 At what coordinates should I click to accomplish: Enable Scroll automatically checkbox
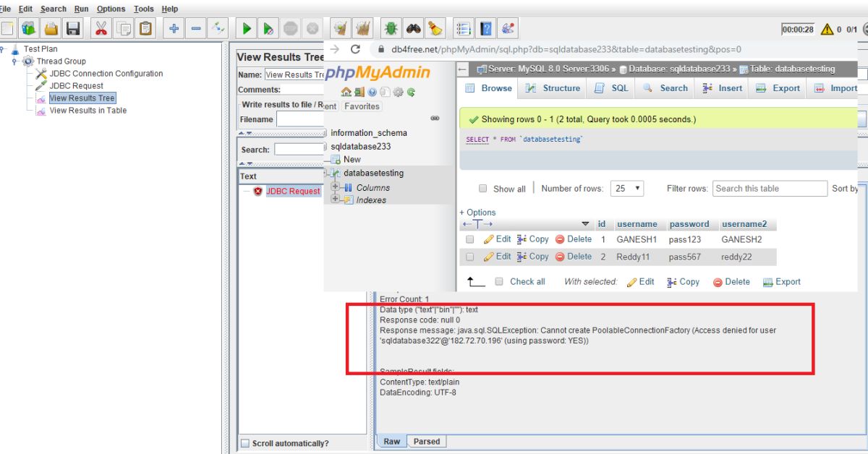point(245,443)
